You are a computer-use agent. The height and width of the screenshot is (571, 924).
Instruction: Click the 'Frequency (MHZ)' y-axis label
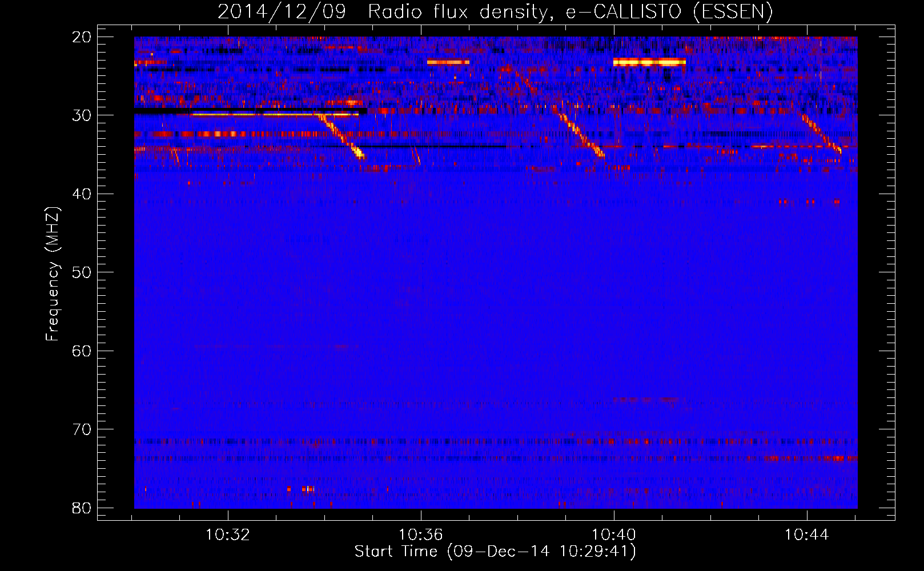pos(52,274)
